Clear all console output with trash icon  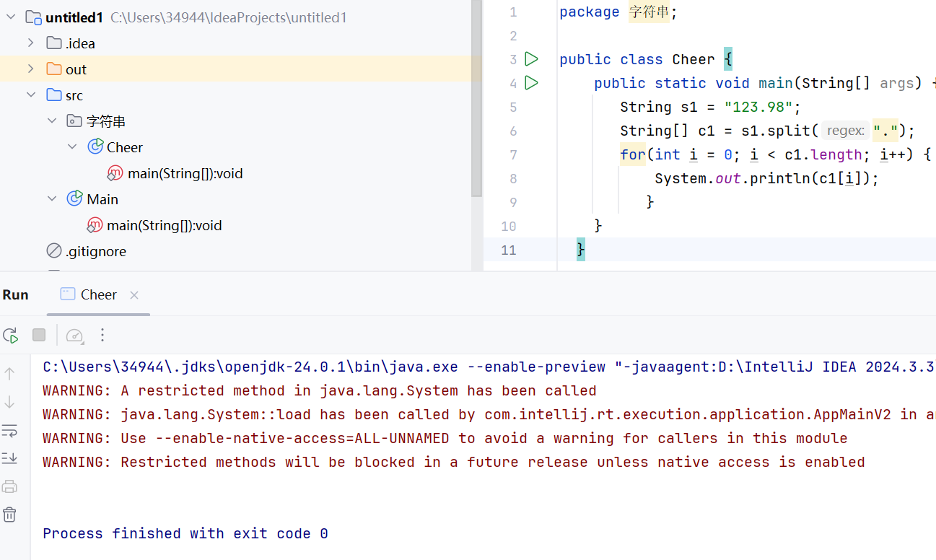click(9, 515)
